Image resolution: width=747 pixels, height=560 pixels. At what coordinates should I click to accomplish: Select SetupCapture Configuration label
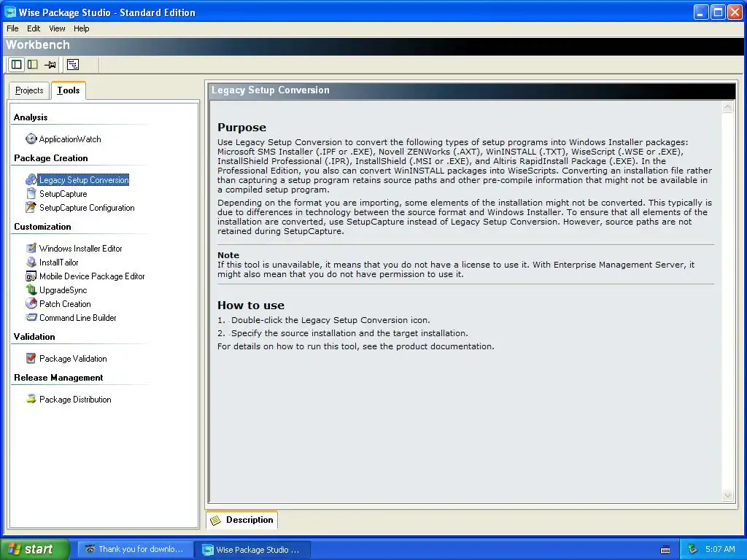[88, 208]
